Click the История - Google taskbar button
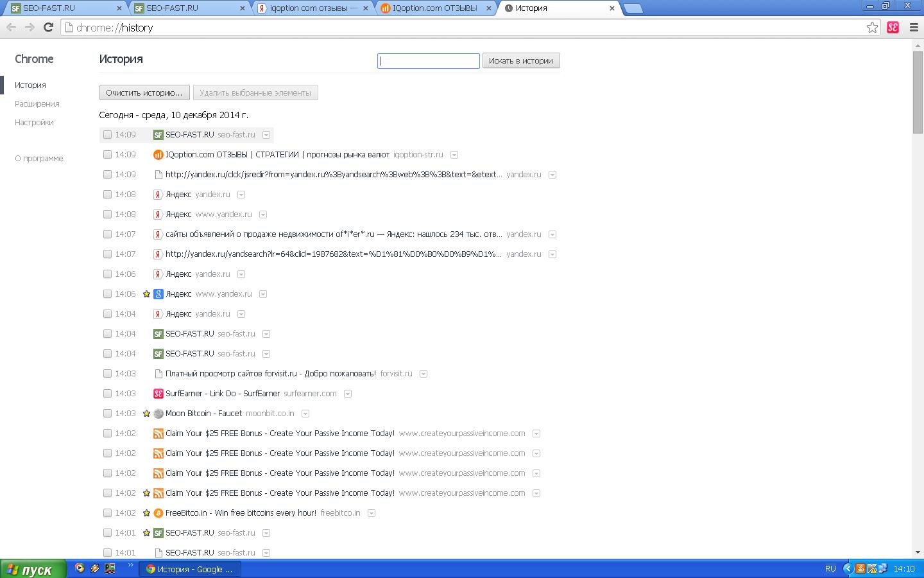 click(x=190, y=569)
